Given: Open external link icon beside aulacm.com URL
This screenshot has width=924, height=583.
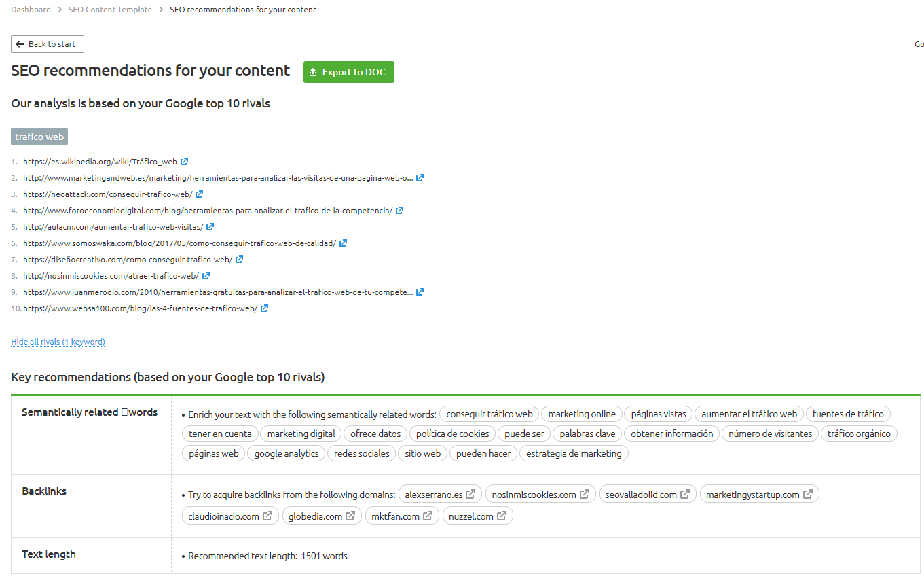Looking at the screenshot, I should pos(210,227).
